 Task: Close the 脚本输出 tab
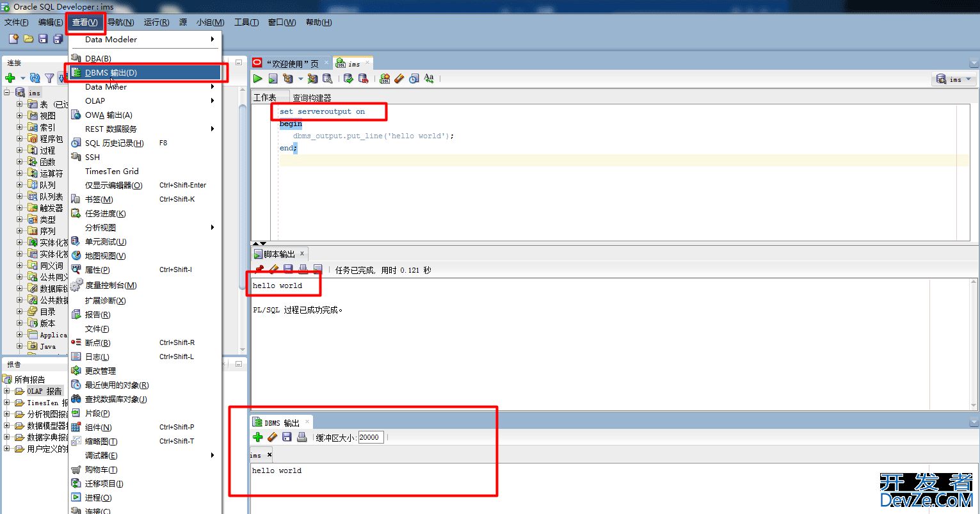click(x=302, y=253)
